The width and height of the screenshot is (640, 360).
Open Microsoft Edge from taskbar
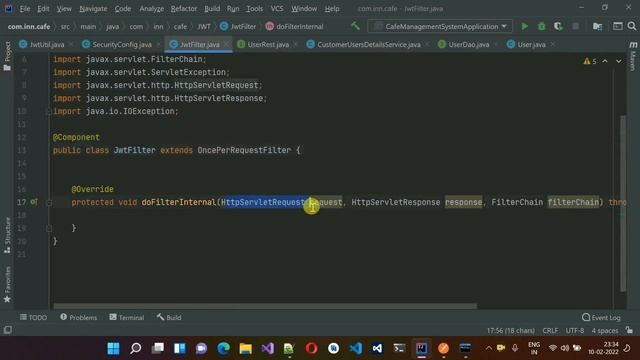[223, 348]
